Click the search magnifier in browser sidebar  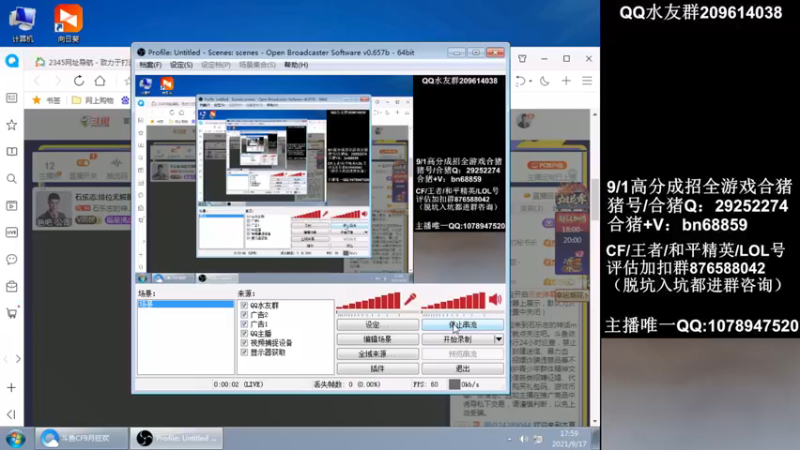[11, 179]
